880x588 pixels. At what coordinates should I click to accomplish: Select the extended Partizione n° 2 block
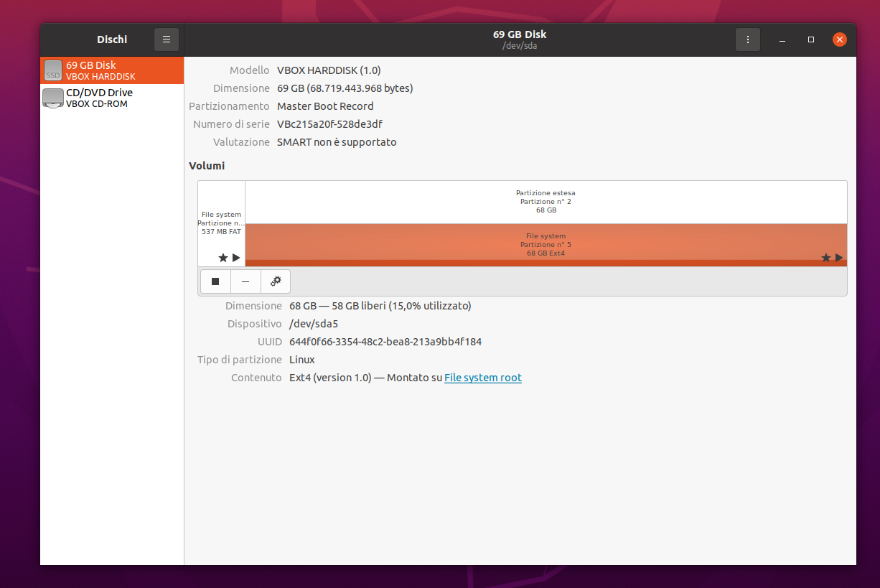pos(546,202)
